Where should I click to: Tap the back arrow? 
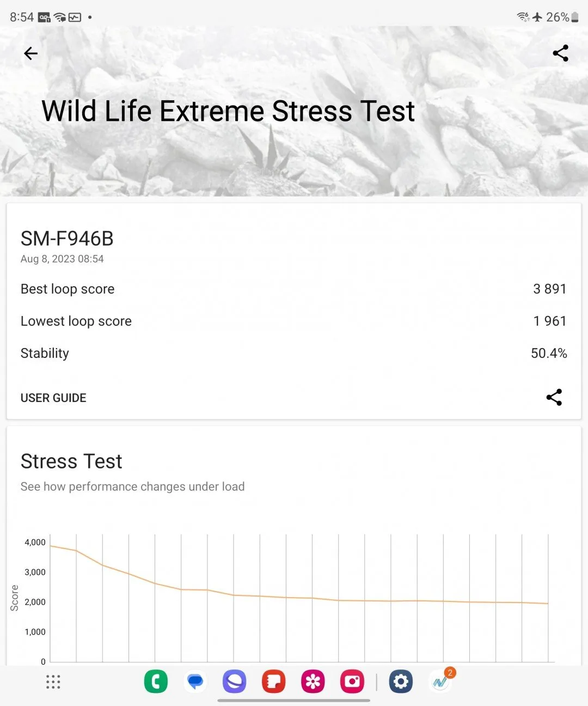pos(31,53)
